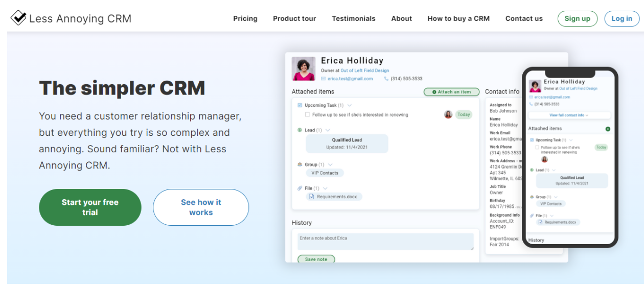Click the Upcoming Task icon in desktop mockup
644x286 pixels.
click(300, 105)
